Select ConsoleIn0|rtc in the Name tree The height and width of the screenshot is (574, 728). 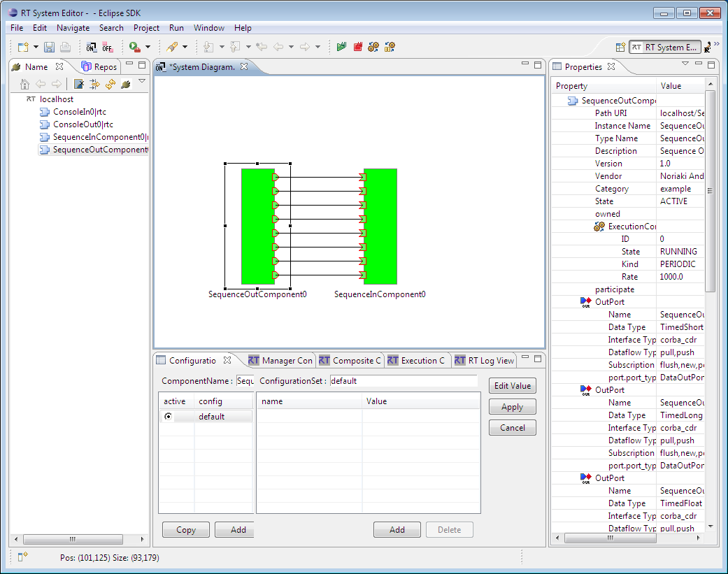(79, 112)
